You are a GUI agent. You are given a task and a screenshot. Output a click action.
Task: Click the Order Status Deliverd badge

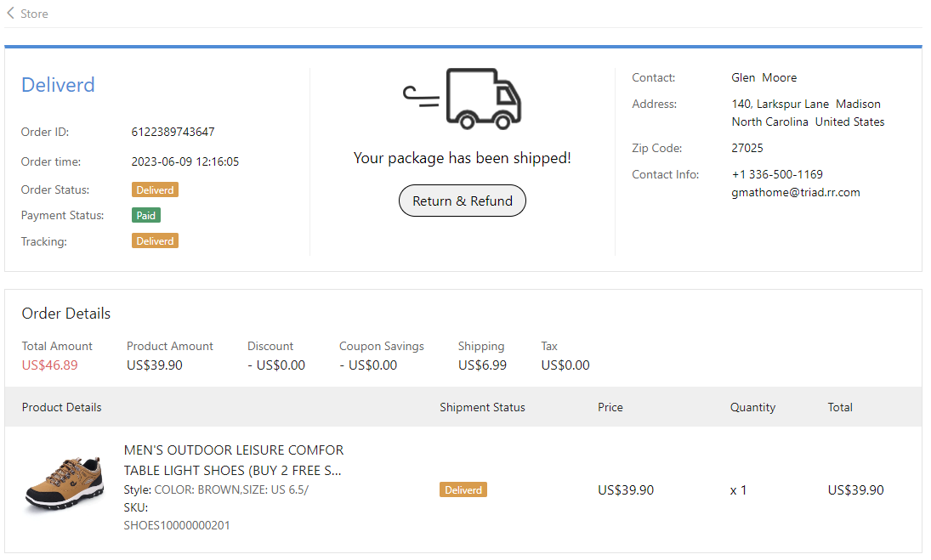tap(155, 190)
